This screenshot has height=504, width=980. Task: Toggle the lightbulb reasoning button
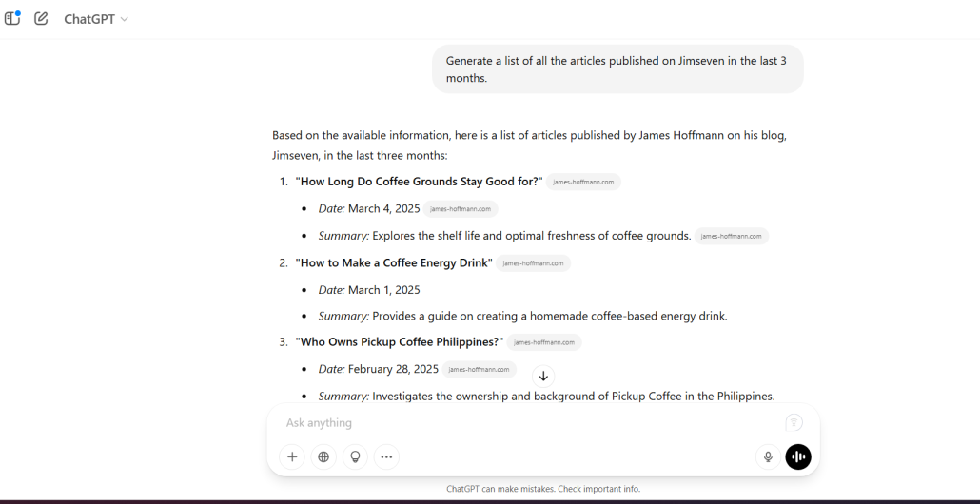tap(355, 456)
